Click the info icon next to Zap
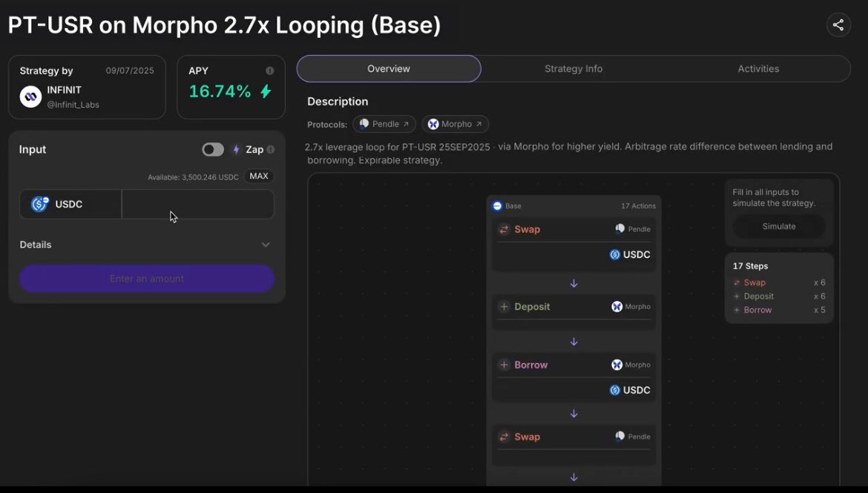This screenshot has width=868, height=493. pos(270,149)
